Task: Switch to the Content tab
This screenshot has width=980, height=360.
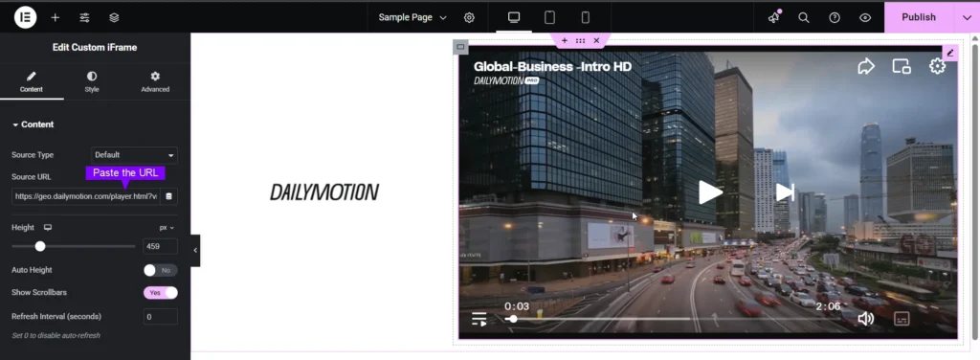Action: pos(32,82)
